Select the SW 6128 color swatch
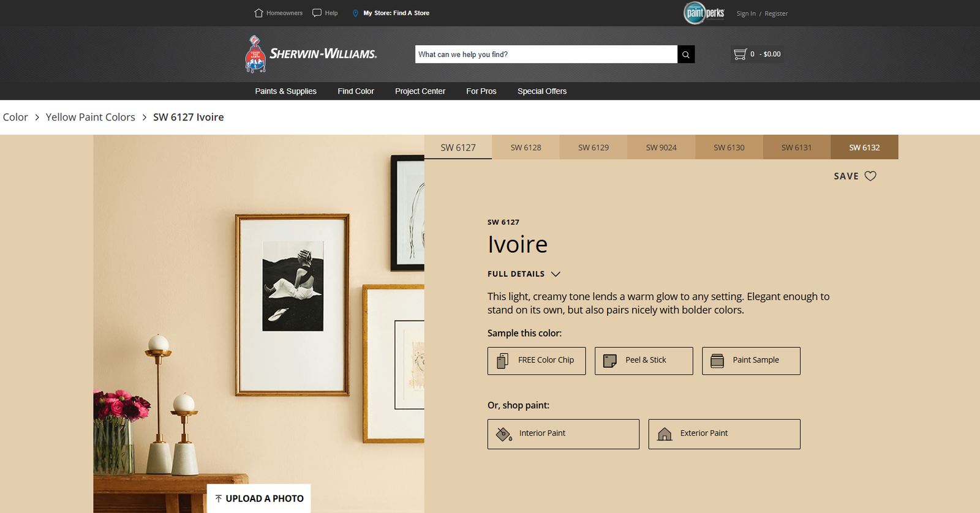The height and width of the screenshot is (513, 980). click(526, 147)
